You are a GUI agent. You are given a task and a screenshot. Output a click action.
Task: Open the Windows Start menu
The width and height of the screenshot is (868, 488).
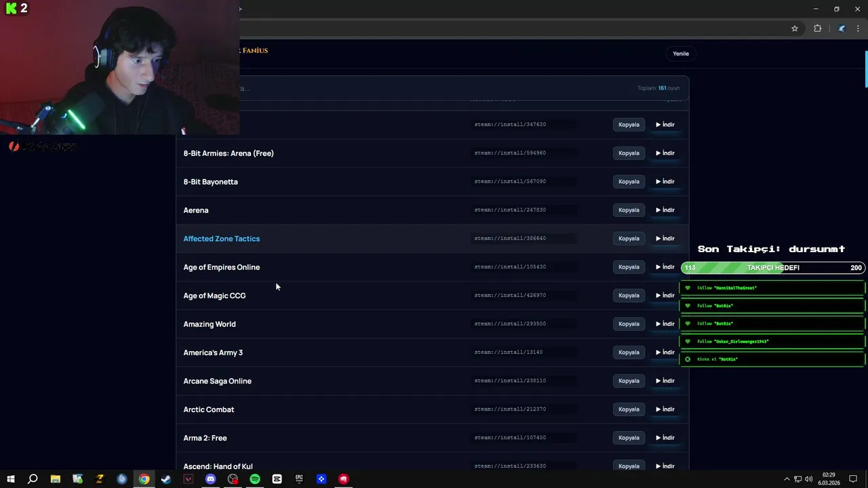coord(11,479)
